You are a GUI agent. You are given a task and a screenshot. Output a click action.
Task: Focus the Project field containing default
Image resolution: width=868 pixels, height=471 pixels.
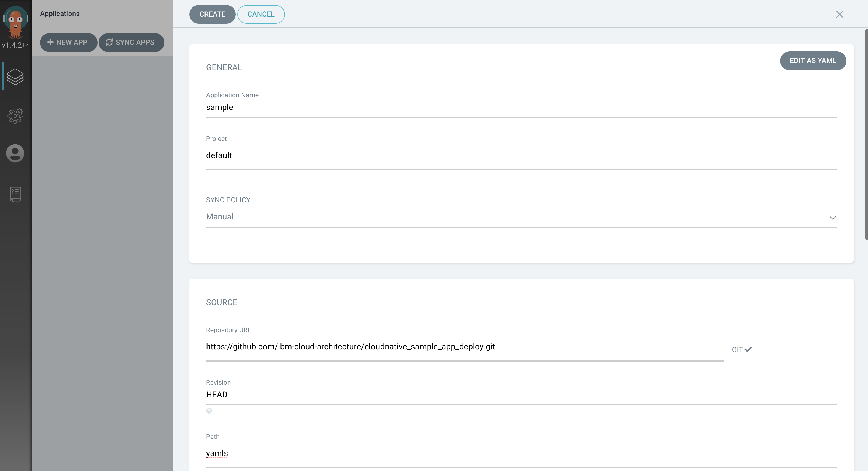[x=521, y=156]
